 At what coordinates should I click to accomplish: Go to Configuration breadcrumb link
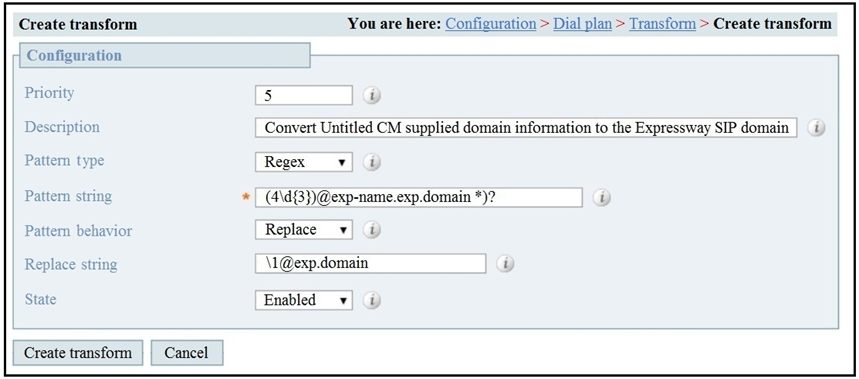click(490, 24)
